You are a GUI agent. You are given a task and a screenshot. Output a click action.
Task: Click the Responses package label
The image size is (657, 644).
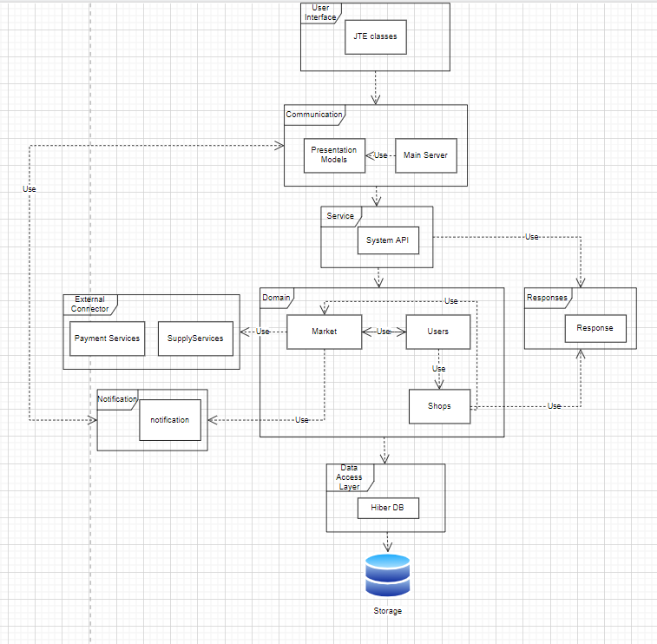tap(547, 298)
